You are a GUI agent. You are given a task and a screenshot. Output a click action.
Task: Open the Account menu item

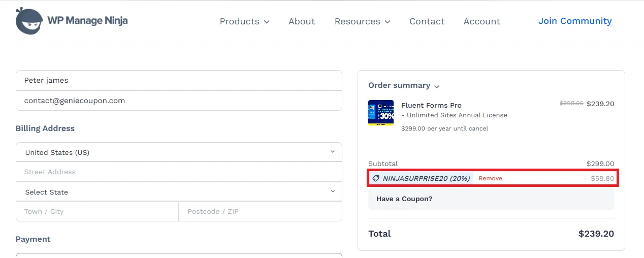coord(481,21)
